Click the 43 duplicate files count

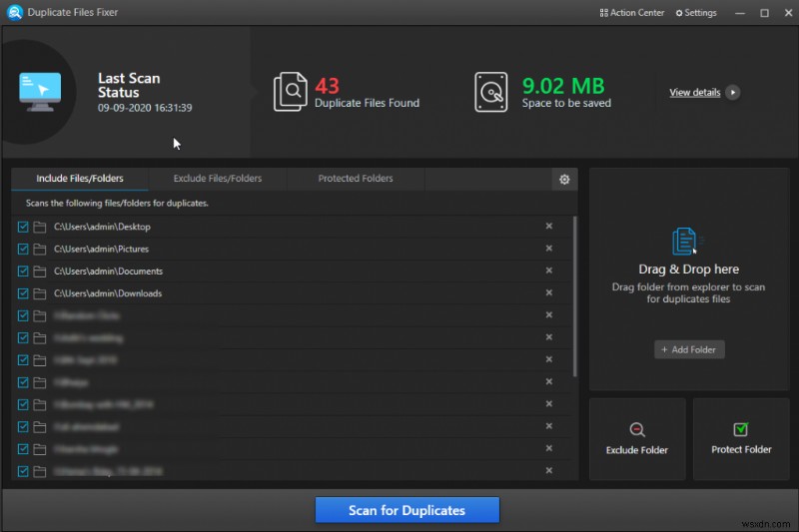pyautogui.click(x=327, y=86)
